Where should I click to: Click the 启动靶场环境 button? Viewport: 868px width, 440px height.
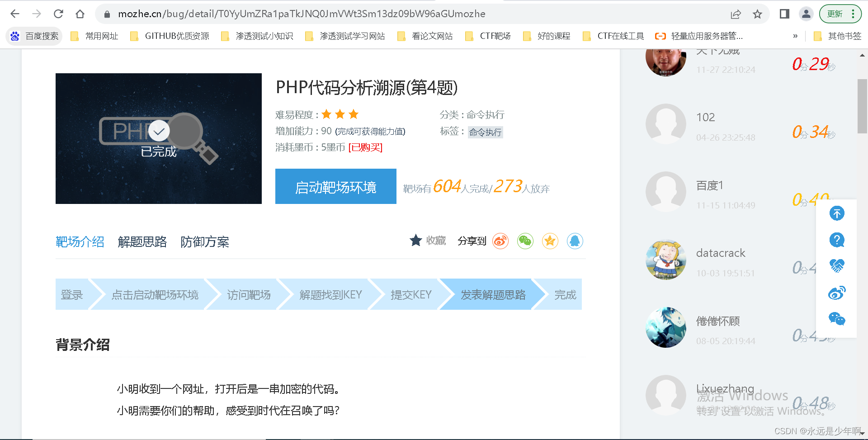pos(336,186)
